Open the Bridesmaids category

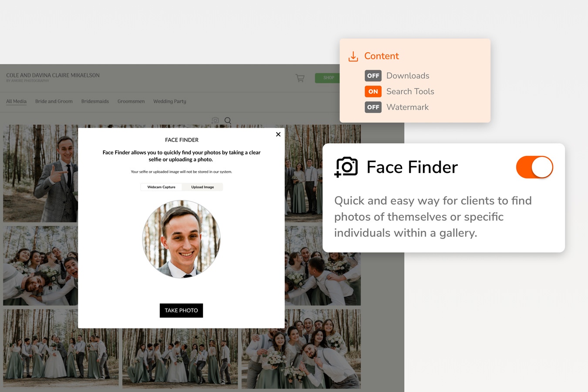point(95,101)
